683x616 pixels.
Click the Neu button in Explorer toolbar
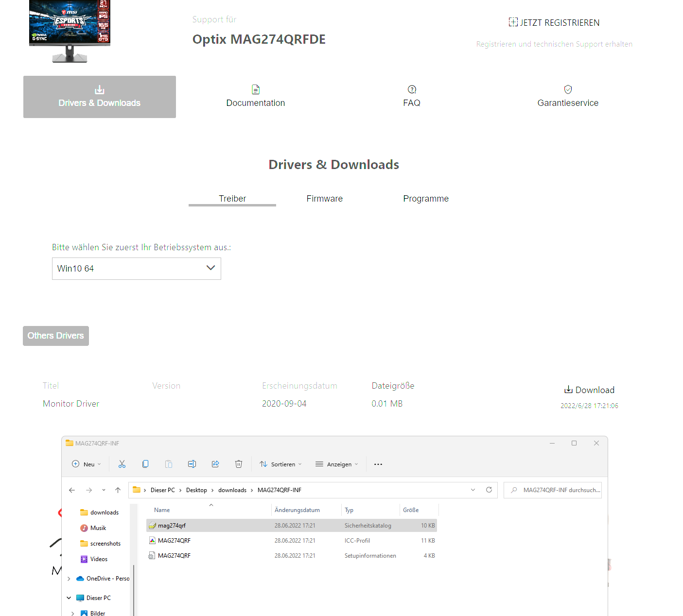(x=87, y=464)
